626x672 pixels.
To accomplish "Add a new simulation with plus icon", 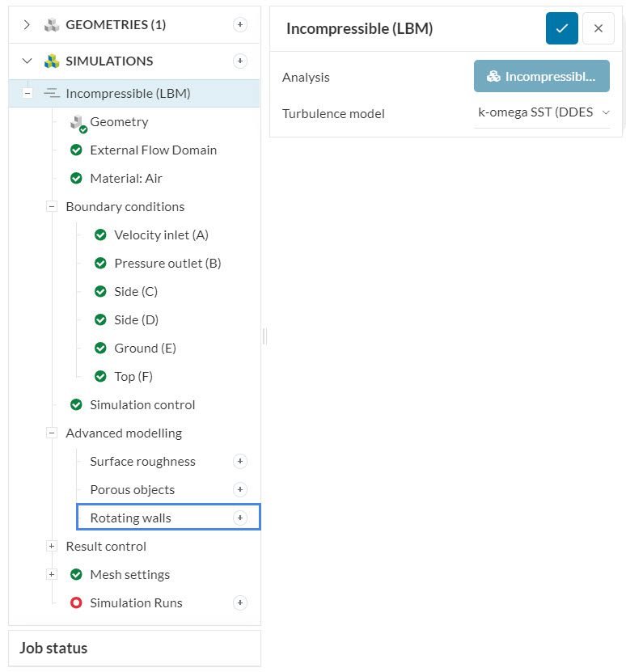I will (239, 61).
